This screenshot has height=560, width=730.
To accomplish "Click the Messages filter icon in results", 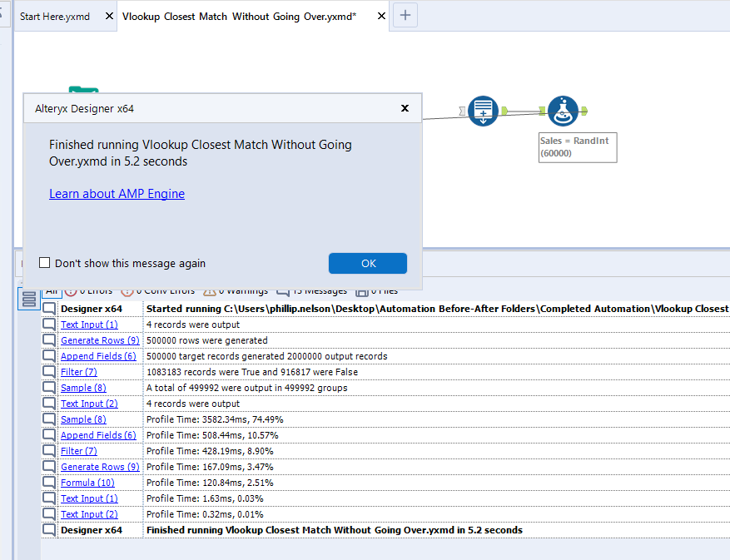I will tap(283, 291).
